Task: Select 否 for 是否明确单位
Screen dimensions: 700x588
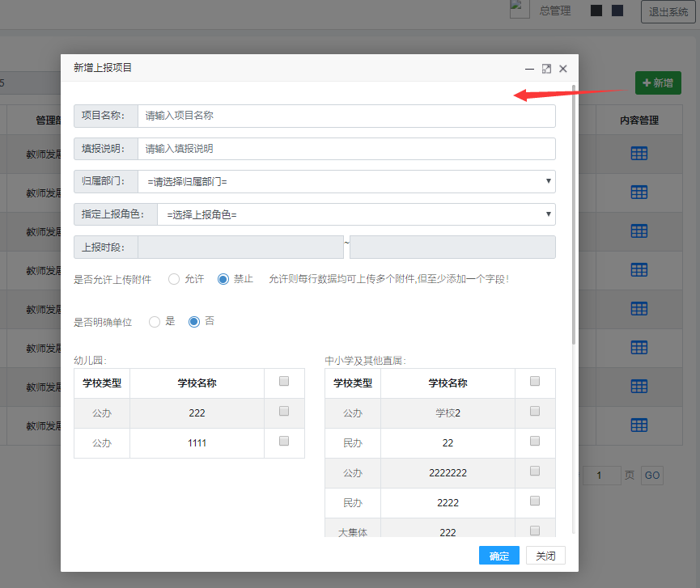Action: pos(193,322)
